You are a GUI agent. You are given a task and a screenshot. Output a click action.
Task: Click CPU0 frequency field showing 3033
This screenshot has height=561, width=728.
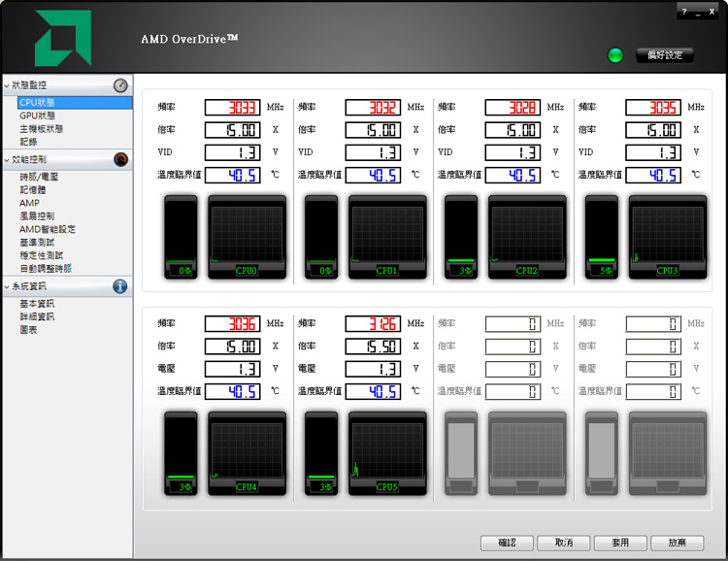(x=233, y=108)
